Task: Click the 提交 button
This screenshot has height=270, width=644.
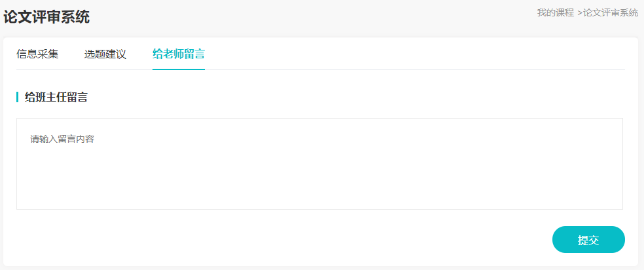Action: click(x=588, y=240)
